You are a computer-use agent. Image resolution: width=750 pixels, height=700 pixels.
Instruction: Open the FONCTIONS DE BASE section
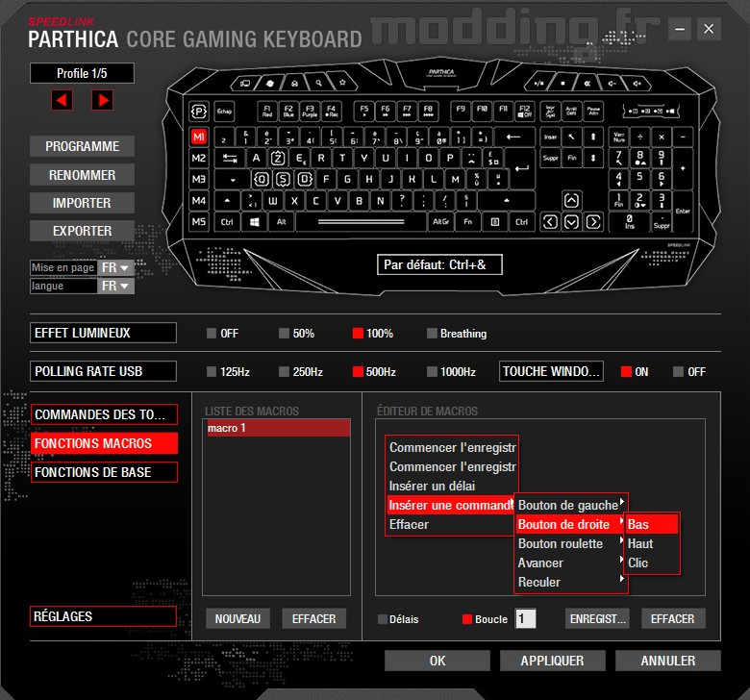coord(104,472)
